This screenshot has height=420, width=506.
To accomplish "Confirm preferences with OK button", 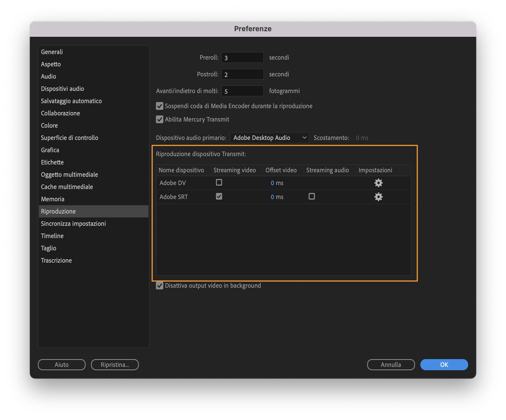I will pyautogui.click(x=444, y=365).
